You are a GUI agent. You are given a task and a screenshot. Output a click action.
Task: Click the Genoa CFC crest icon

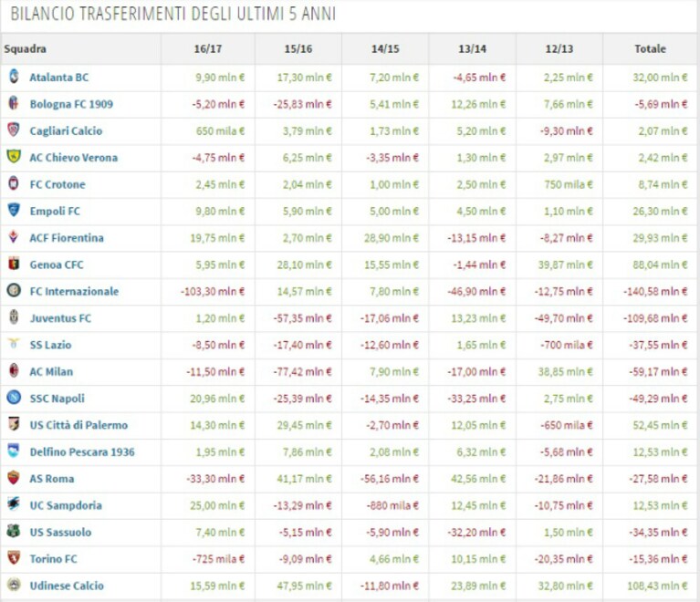point(14,264)
